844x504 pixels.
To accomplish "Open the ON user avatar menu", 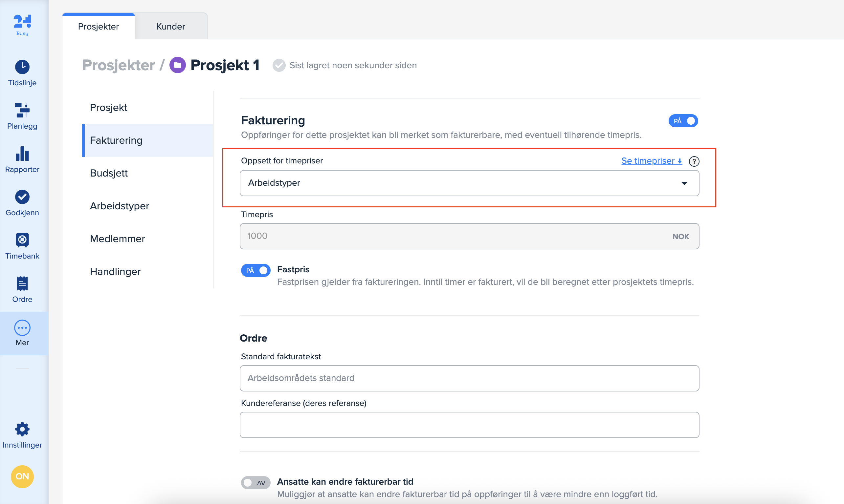I will point(22,476).
